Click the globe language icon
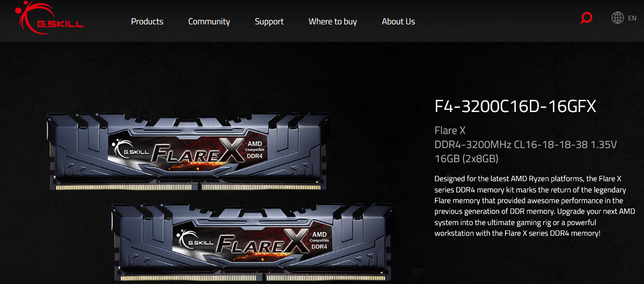The image size is (644, 284). [618, 18]
